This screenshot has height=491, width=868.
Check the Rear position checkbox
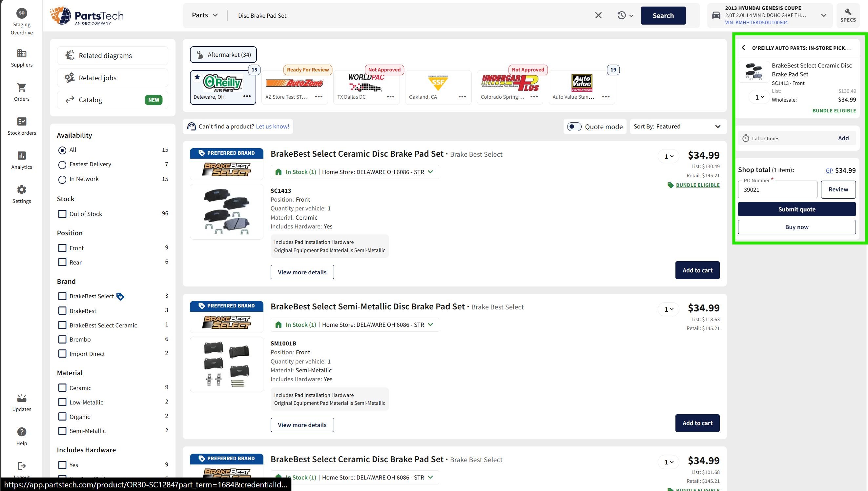62,262
